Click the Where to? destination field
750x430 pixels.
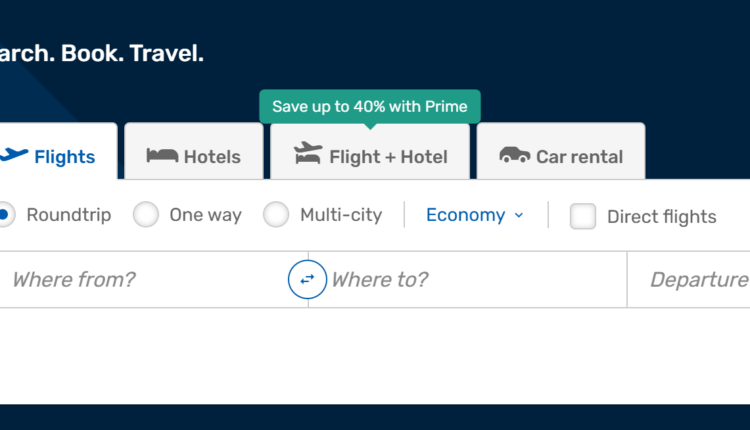(x=470, y=280)
